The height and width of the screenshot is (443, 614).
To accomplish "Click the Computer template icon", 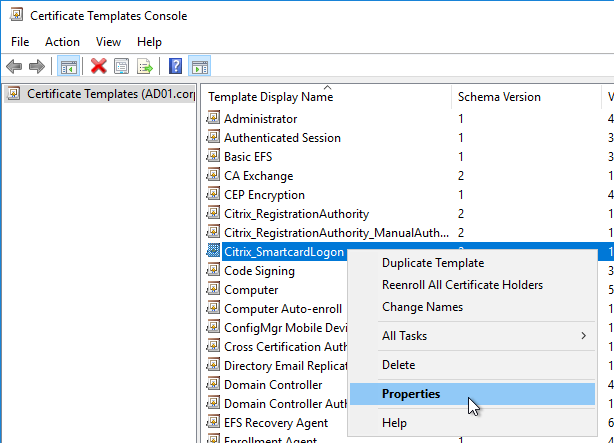I will coord(213,289).
